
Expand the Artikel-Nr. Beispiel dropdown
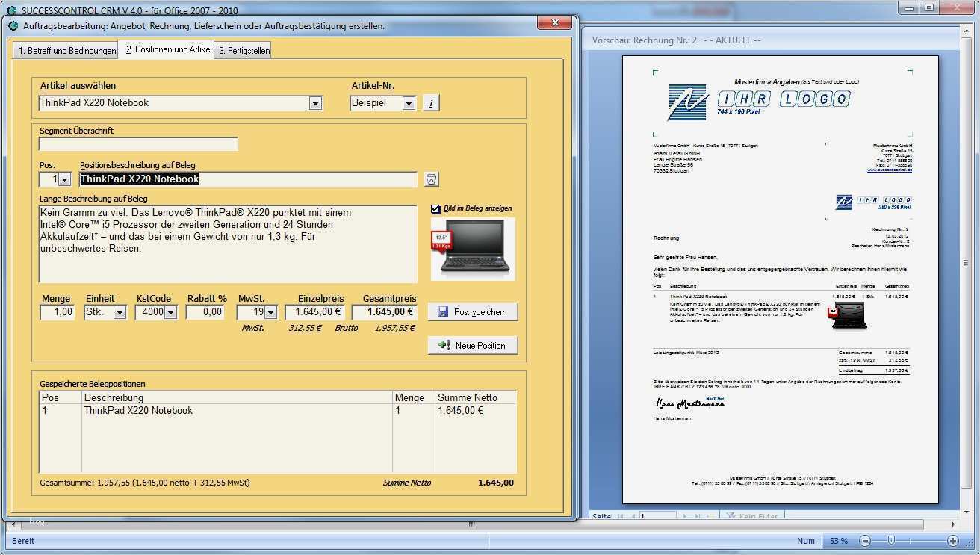407,102
